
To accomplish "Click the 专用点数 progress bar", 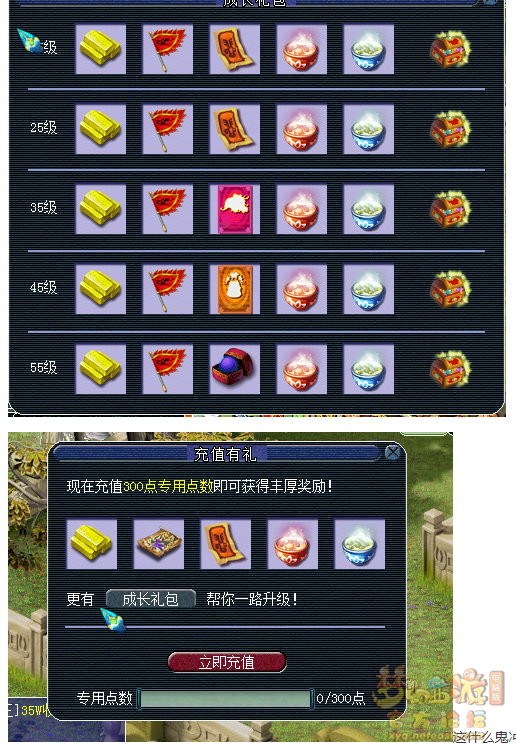I will pyautogui.click(x=226, y=699).
